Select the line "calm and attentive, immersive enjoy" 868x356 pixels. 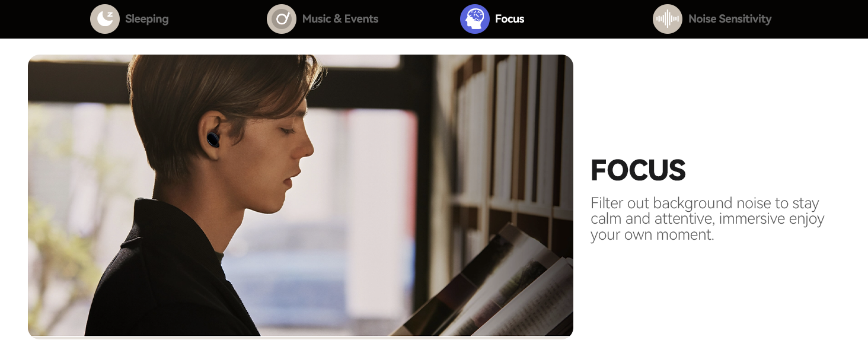(707, 219)
